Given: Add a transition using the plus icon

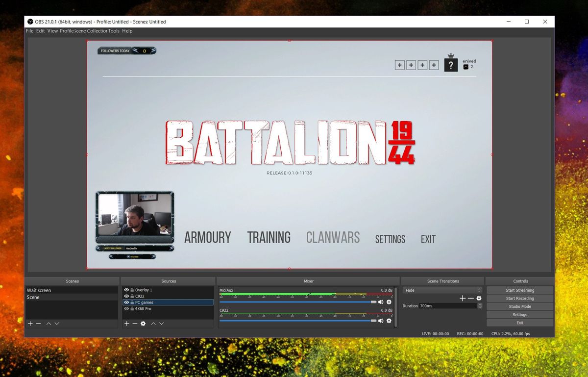Looking at the screenshot, I should click(x=463, y=298).
